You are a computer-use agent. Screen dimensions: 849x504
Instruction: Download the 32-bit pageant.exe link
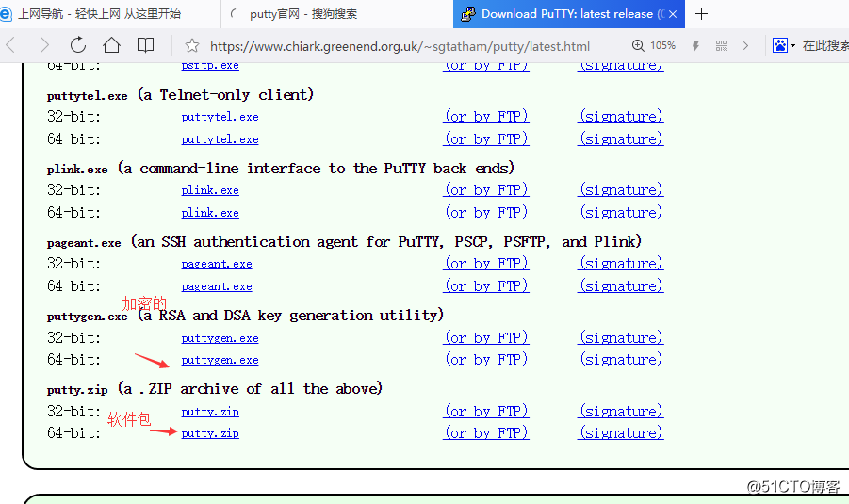[x=217, y=264]
